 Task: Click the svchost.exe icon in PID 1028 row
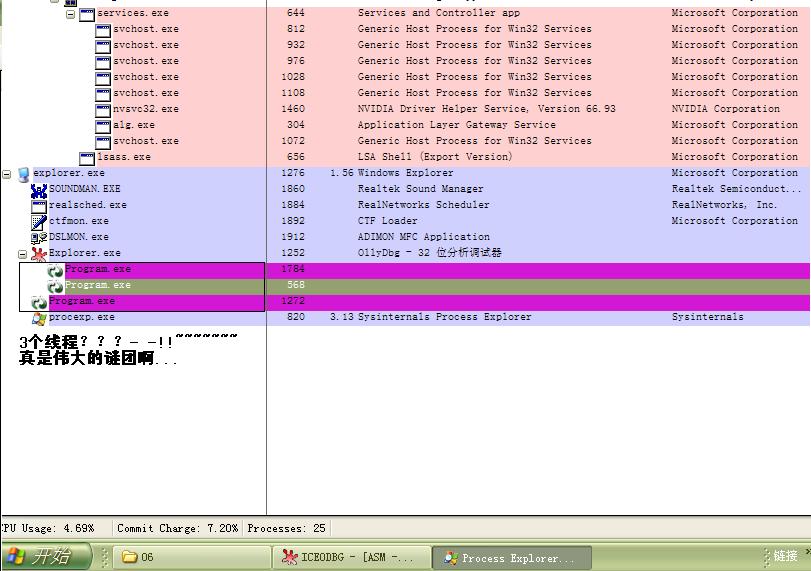coord(103,78)
